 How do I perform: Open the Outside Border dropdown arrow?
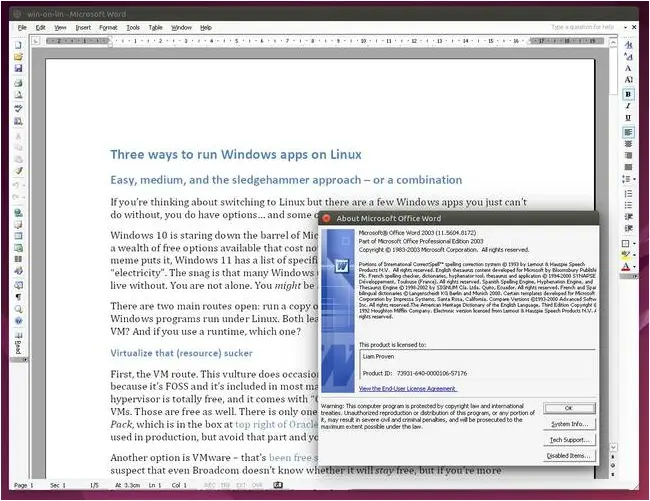(x=634, y=243)
